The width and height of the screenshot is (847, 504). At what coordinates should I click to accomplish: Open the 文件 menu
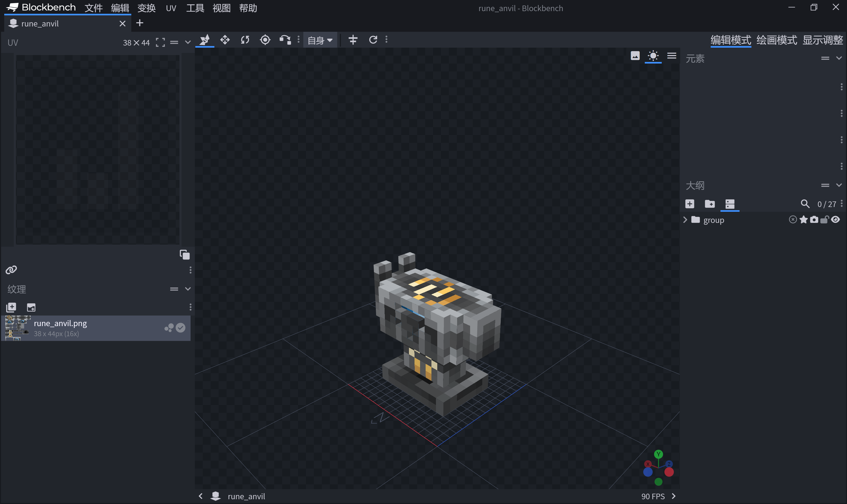point(93,8)
